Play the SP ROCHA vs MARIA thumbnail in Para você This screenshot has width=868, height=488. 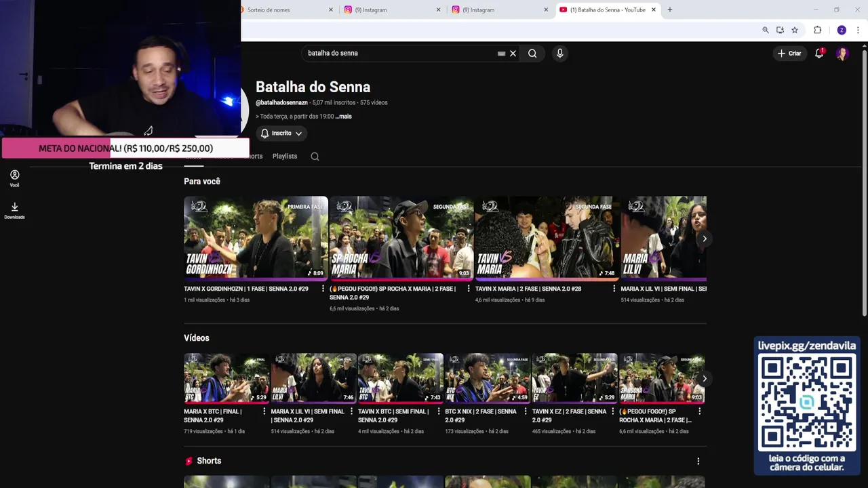click(401, 238)
